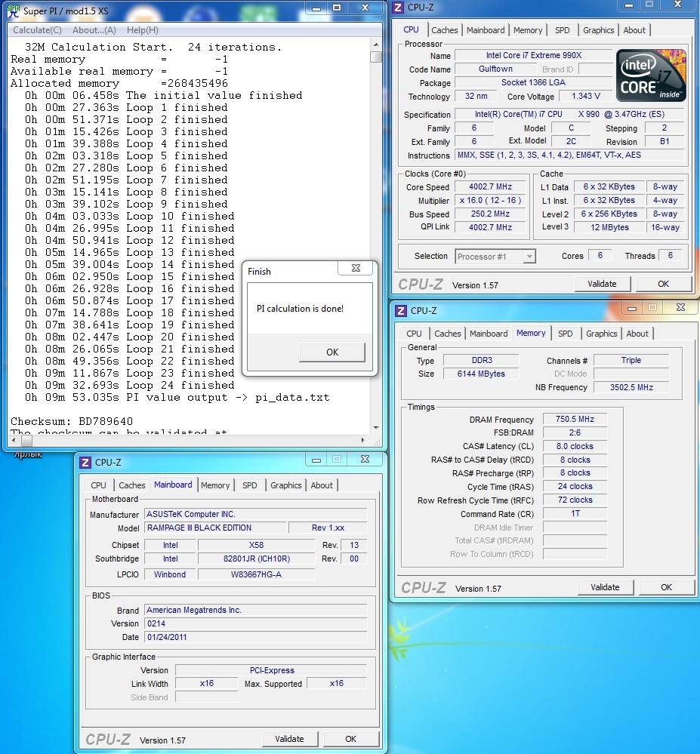The height and width of the screenshot is (754, 700).
Task: Click the Super PI title bar icon
Action: pyautogui.click(x=13, y=11)
